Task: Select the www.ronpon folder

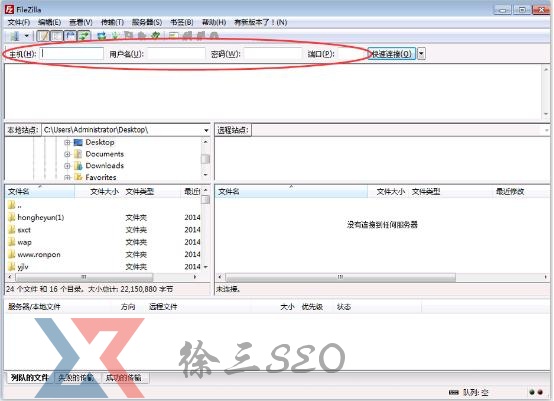Action: click(34, 255)
